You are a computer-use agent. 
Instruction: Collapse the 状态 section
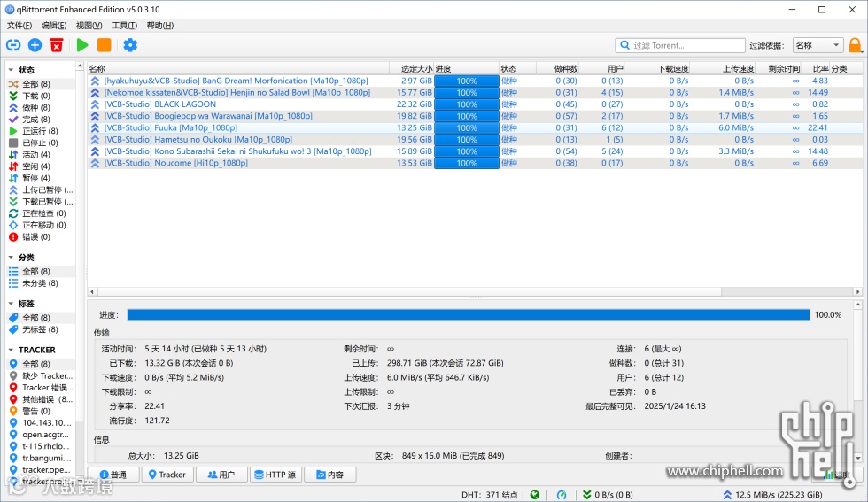point(11,70)
